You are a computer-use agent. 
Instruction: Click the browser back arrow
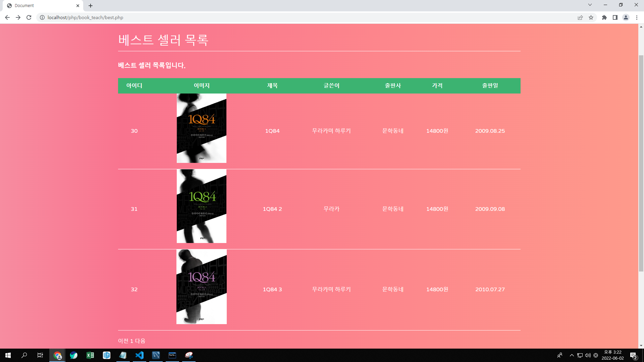pos(7,17)
